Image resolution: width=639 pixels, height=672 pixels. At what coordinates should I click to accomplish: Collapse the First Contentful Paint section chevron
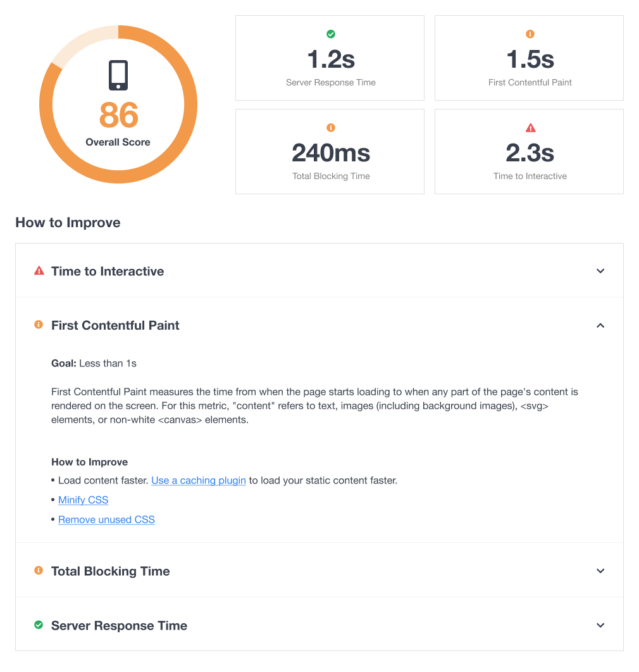[x=600, y=325]
